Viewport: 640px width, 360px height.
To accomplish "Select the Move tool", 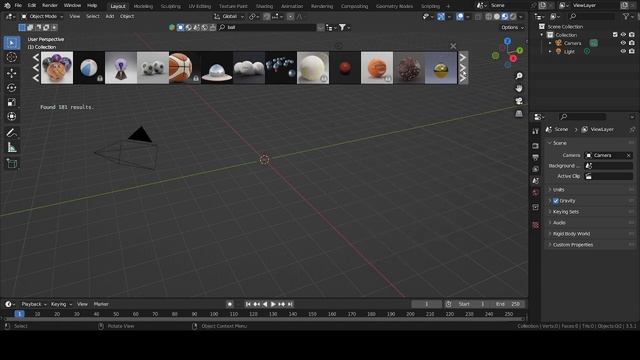I will coord(12,73).
